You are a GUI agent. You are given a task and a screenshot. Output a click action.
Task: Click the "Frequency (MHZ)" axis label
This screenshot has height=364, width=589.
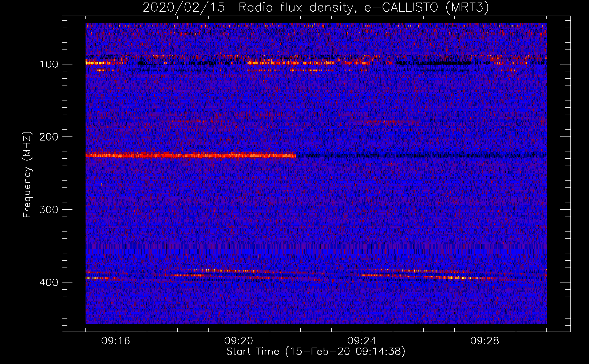click(x=27, y=174)
